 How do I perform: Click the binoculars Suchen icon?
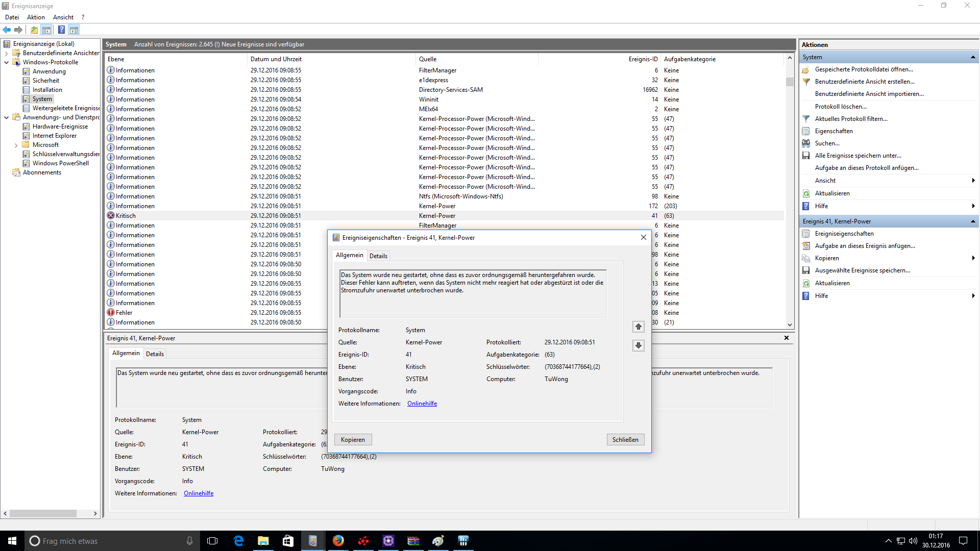(806, 143)
